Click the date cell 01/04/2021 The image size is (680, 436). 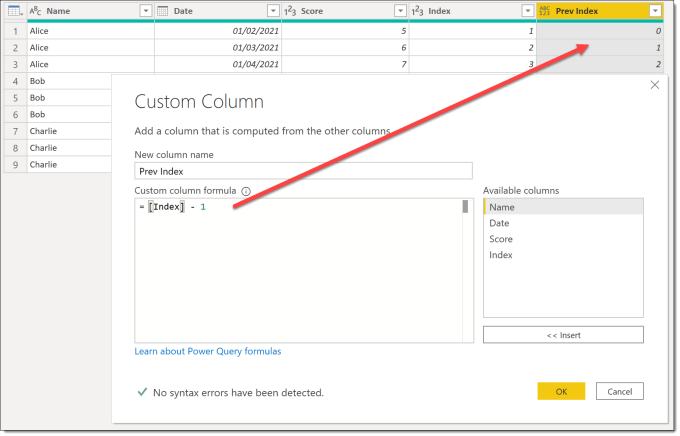(218, 65)
